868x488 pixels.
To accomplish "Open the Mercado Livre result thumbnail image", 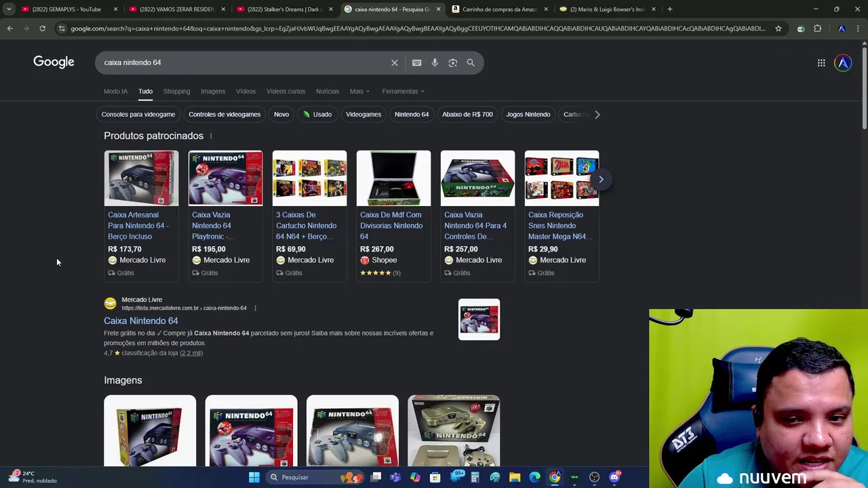I will pos(479,319).
